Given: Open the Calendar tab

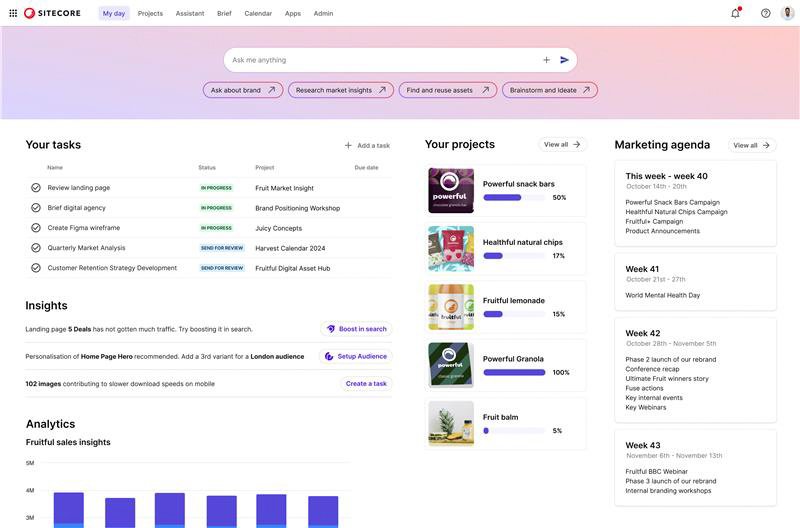Looking at the screenshot, I should tap(258, 13).
